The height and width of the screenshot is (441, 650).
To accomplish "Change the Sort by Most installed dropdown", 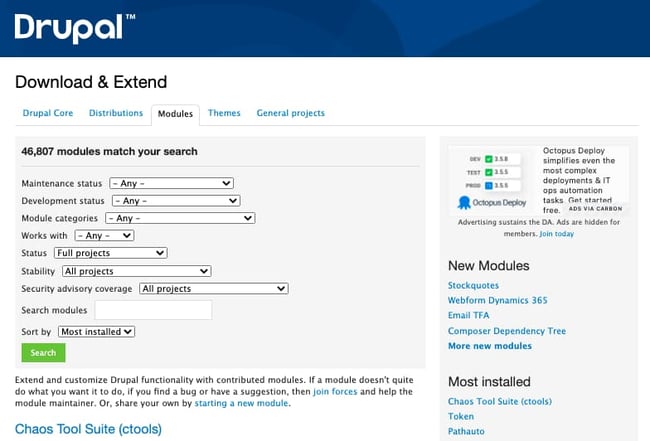I will coord(97,332).
